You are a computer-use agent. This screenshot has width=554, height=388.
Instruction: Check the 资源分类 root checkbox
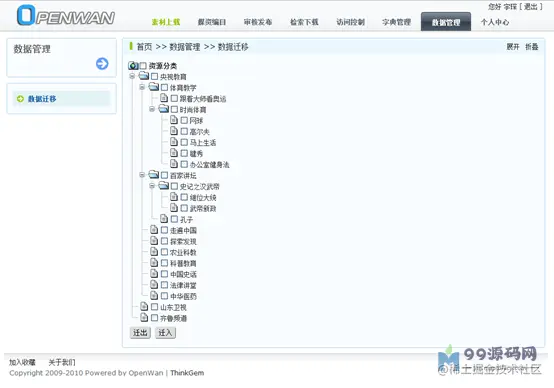tap(143, 66)
